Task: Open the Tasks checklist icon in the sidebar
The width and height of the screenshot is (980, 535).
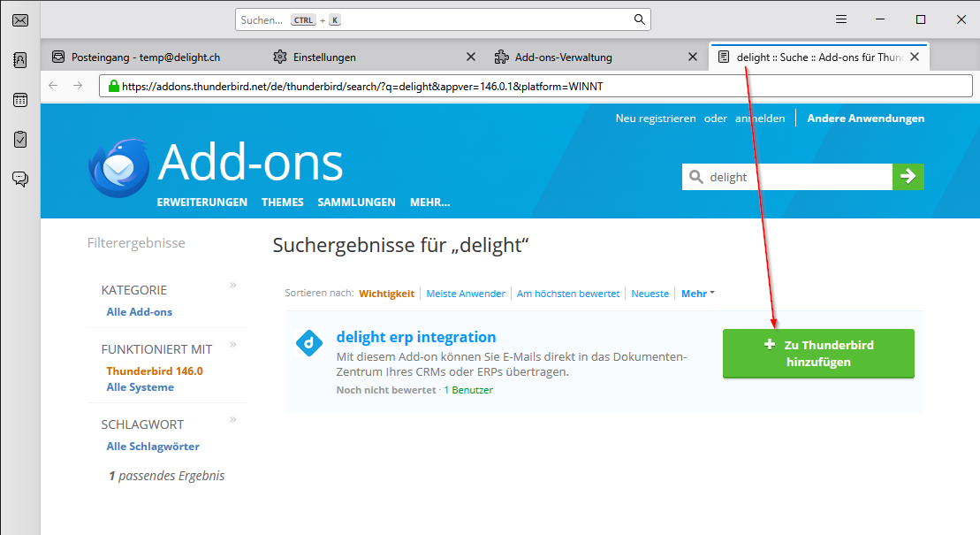Action: tap(19, 139)
